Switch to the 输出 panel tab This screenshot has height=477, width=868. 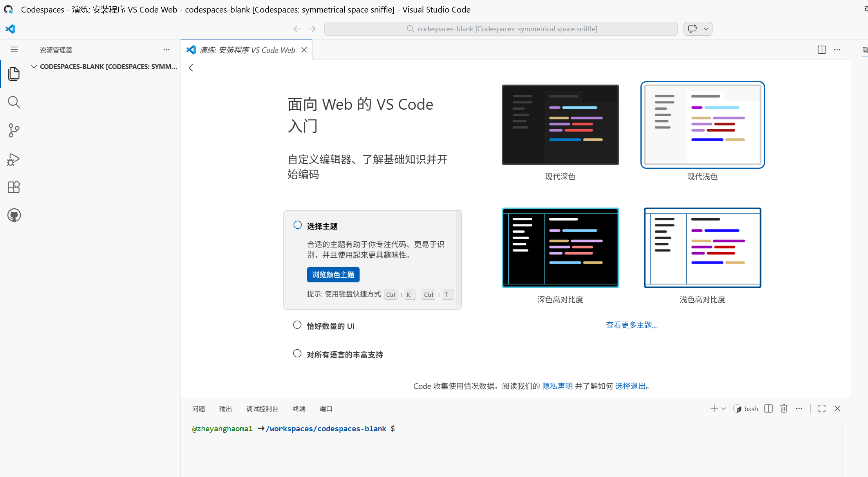pos(225,409)
